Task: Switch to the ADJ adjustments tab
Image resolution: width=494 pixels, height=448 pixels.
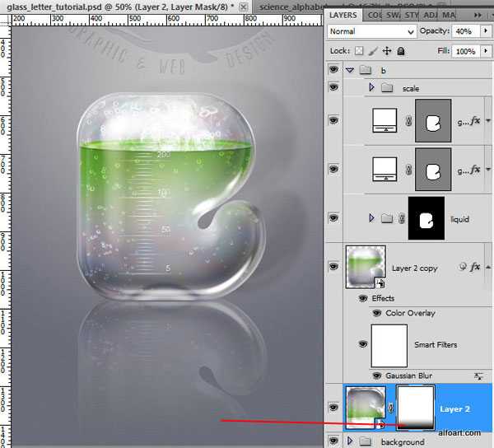Action: [430, 15]
